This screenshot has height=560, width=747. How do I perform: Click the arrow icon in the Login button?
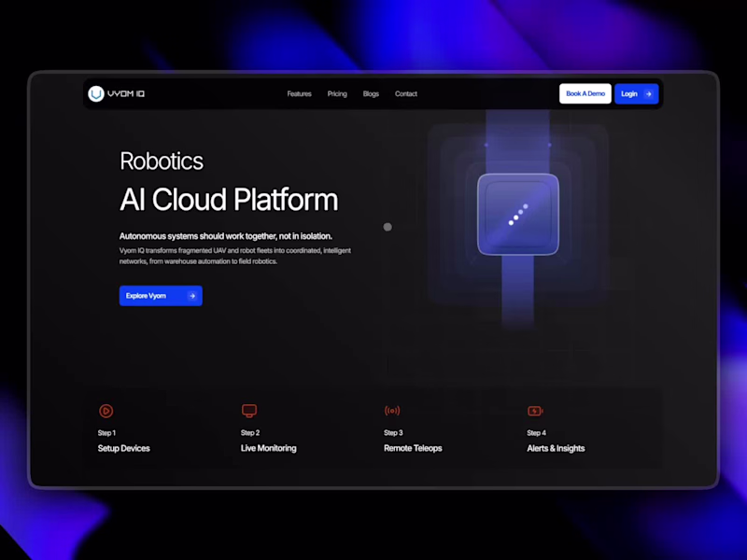648,94
